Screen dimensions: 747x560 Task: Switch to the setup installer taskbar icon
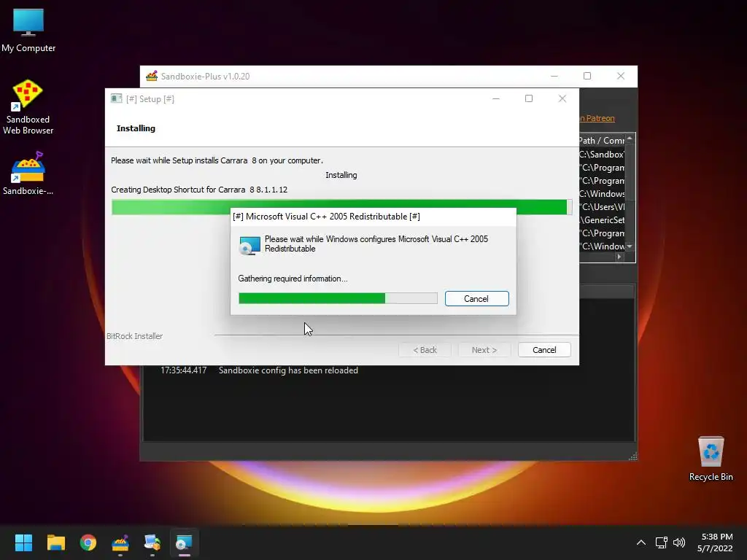click(152, 542)
